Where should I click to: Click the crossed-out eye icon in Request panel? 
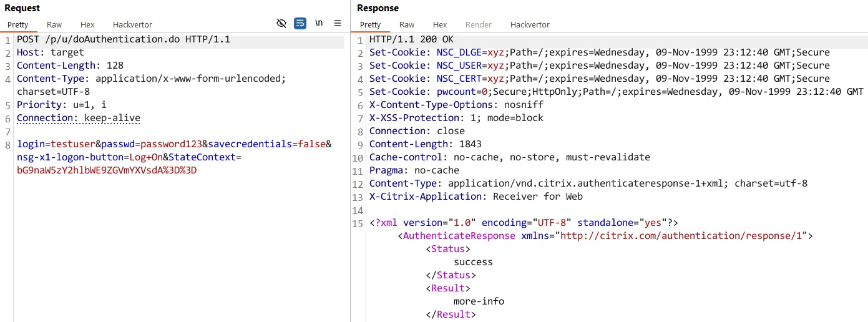[281, 24]
